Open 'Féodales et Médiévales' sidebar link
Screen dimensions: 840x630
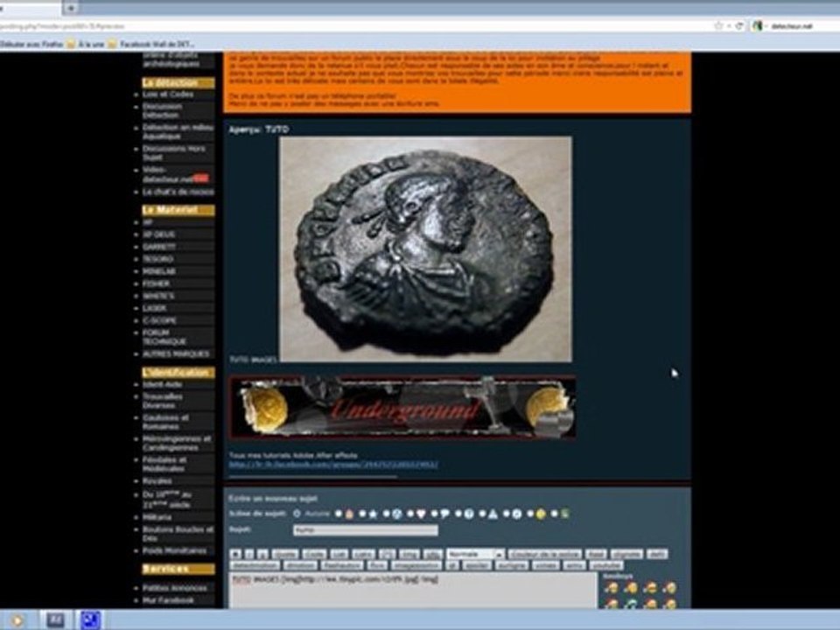click(x=164, y=464)
